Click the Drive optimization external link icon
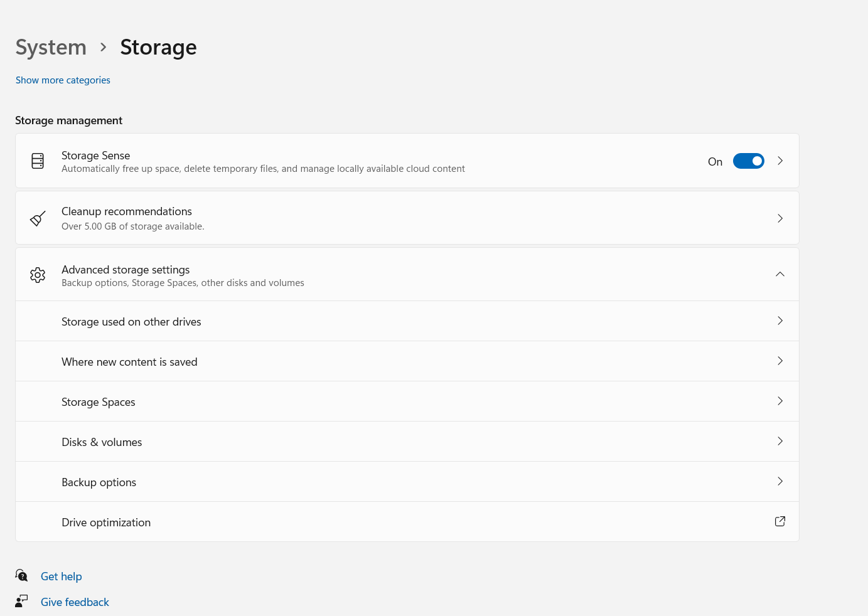868x616 pixels. coord(780,521)
